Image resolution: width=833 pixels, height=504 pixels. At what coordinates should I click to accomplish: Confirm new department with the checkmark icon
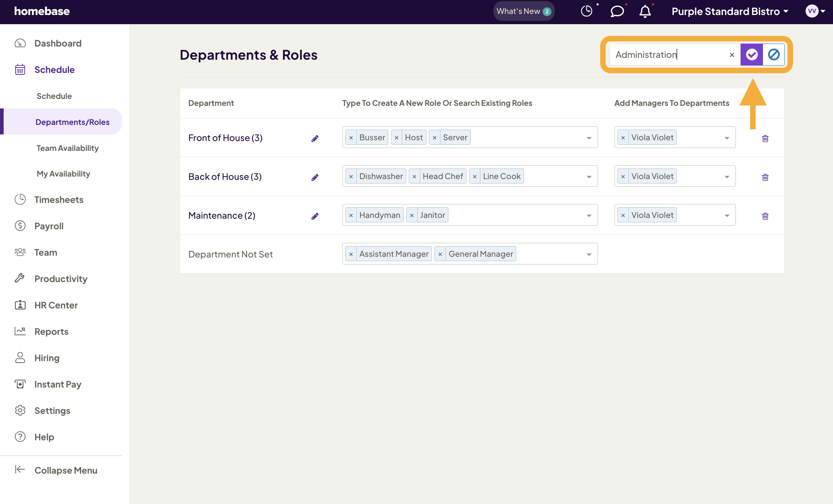point(752,55)
